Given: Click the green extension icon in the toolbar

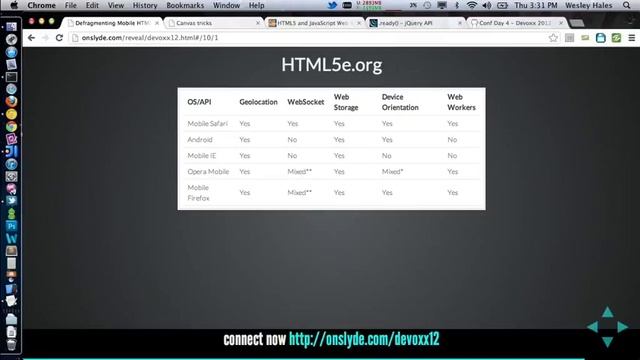Looking at the screenshot, I should [616, 38].
